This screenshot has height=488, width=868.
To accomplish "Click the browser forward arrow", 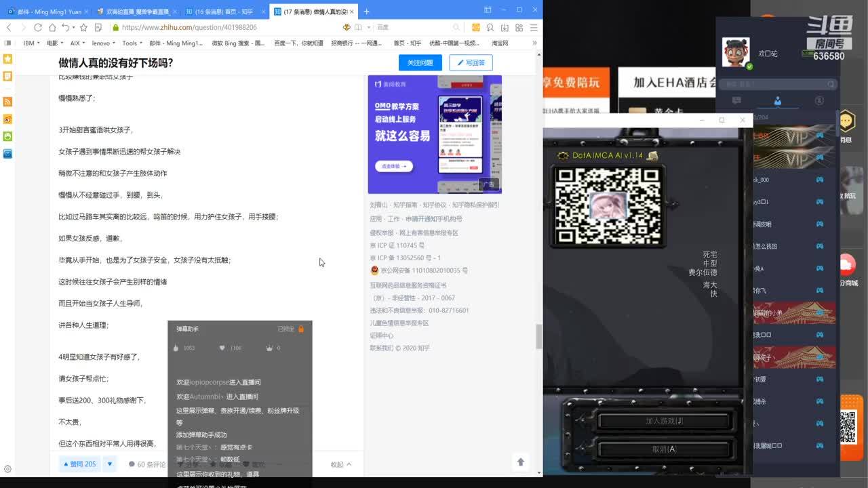I will 23,28.
